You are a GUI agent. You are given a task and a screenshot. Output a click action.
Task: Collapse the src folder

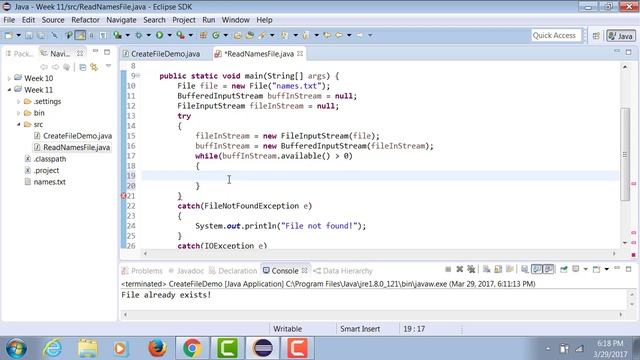18,124
